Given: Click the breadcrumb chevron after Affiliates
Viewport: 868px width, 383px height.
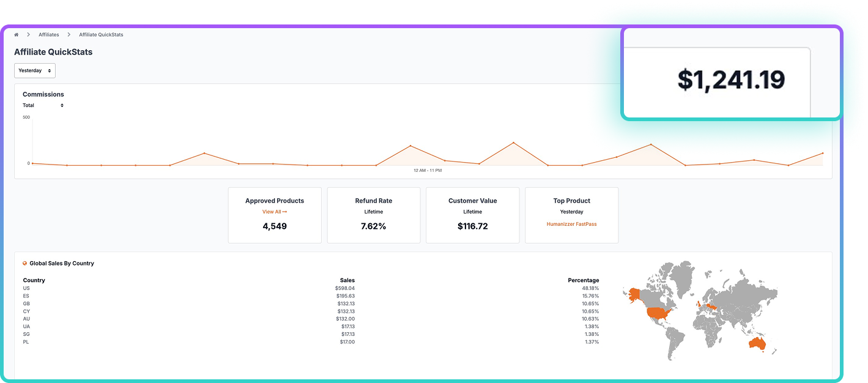Looking at the screenshot, I should (x=69, y=35).
